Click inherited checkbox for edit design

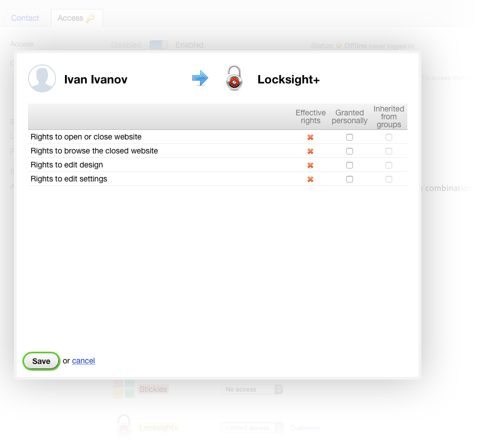pyautogui.click(x=389, y=165)
